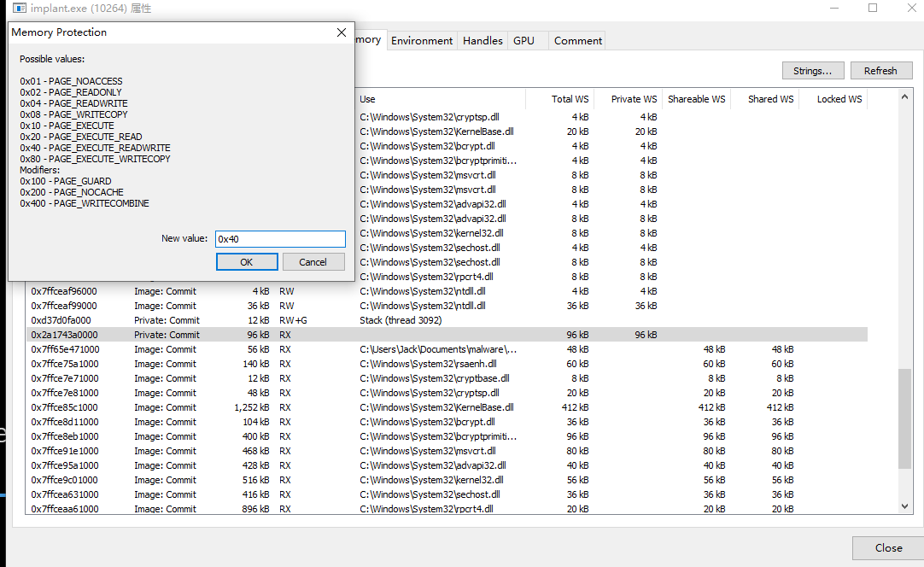Open the Handles tab

coord(482,40)
